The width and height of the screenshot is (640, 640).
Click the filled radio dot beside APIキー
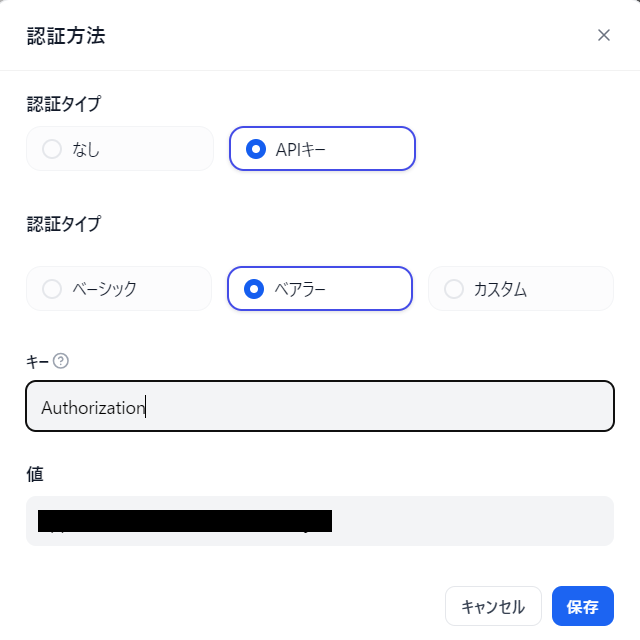tap(256, 149)
